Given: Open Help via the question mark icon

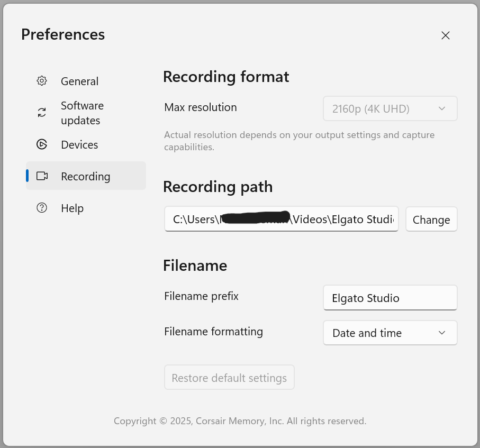Looking at the screenshot, I should click(x=42, y=208).
